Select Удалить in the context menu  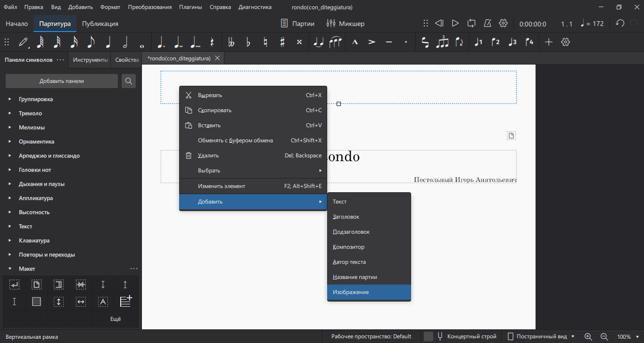pos(253,155)
